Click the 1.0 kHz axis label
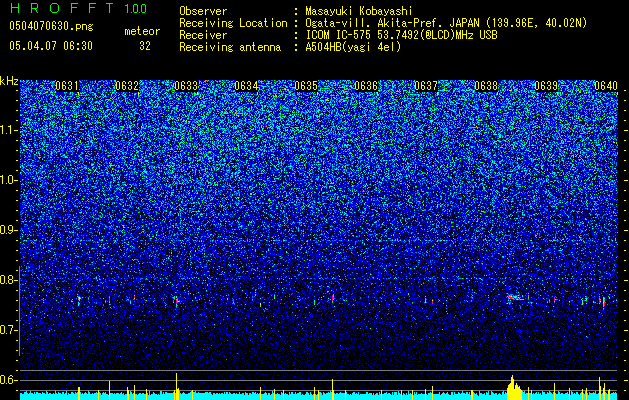Image resolution: width=629 pixels, height=400 pixels. (9, 180)
